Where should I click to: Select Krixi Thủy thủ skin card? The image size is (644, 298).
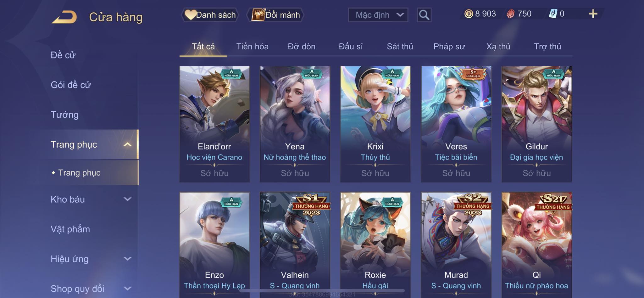pyautogui.click(x=375, y=124)
